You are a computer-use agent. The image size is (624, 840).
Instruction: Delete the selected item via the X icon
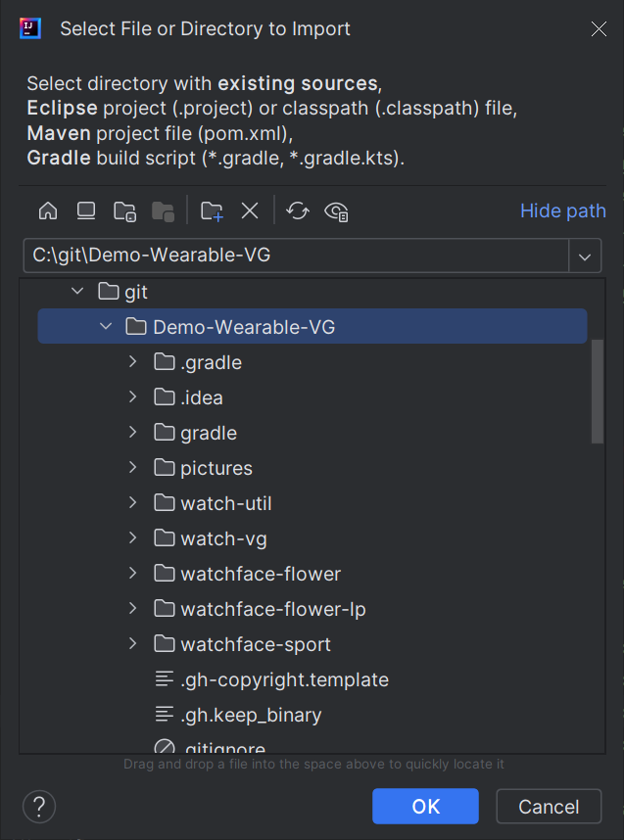[x=249, y=210]
